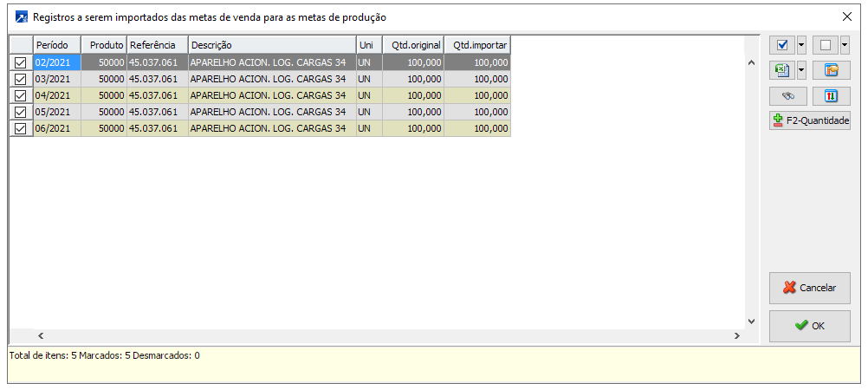Open dropdown arrow beside the Excel export button
The height and width of the screenshot is (390, 868).
pos(801,70)
